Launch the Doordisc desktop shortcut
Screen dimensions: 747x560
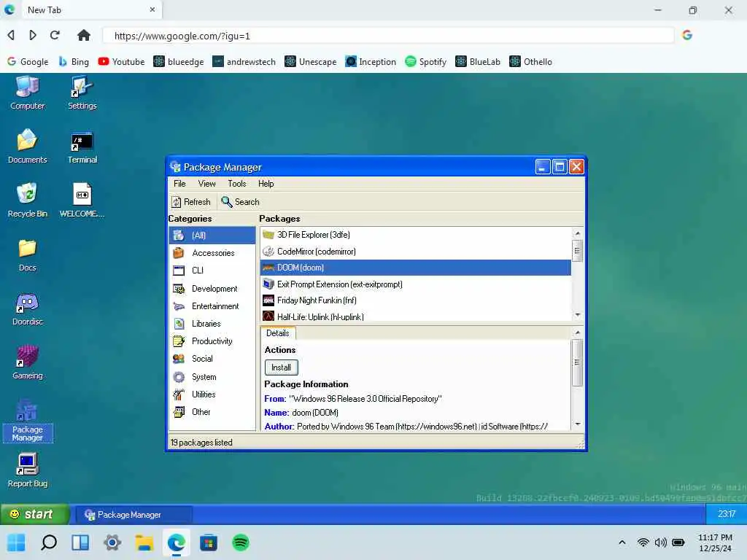27,308
